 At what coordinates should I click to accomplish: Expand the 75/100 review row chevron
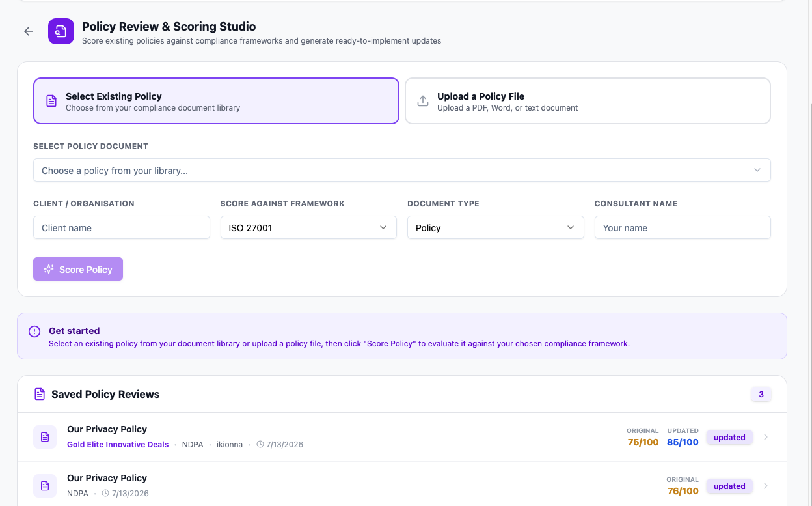(x=766, y=437)
